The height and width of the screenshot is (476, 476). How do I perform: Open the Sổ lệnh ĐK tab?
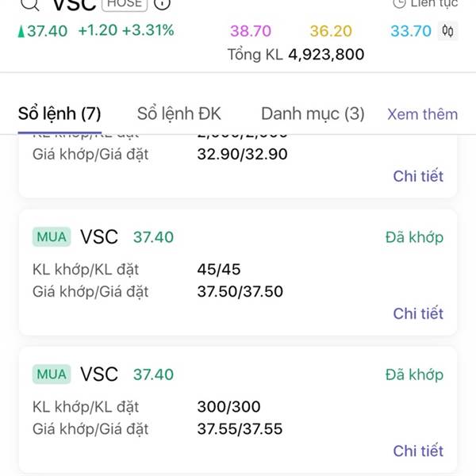coord(179,113)
